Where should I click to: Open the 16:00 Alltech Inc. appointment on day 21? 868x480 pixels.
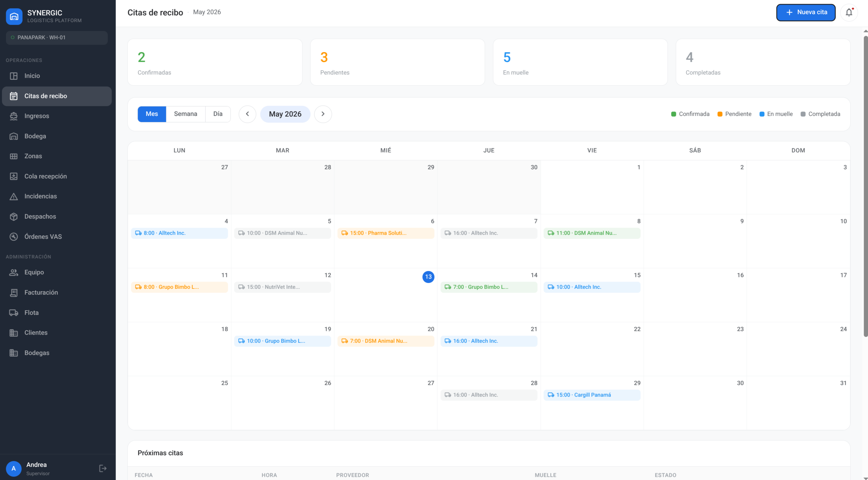coord(489,341)
